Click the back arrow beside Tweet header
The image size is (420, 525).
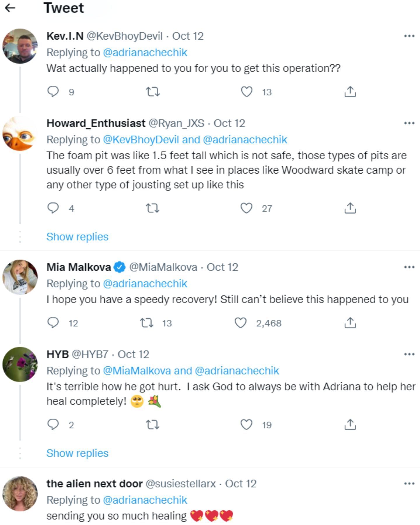click(x=10, y=8)
